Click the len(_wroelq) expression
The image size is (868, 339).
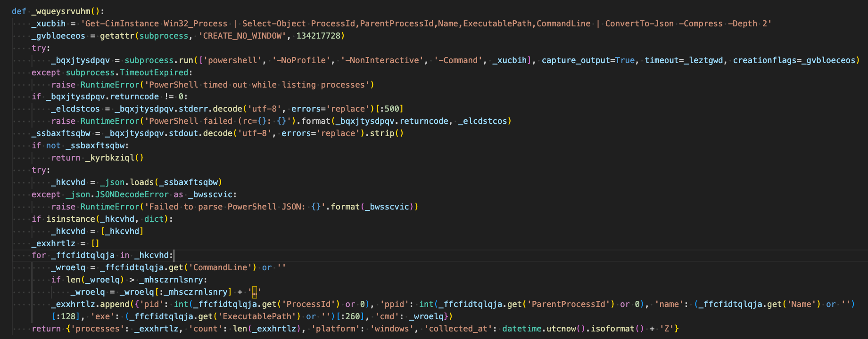tap(95, 280)
